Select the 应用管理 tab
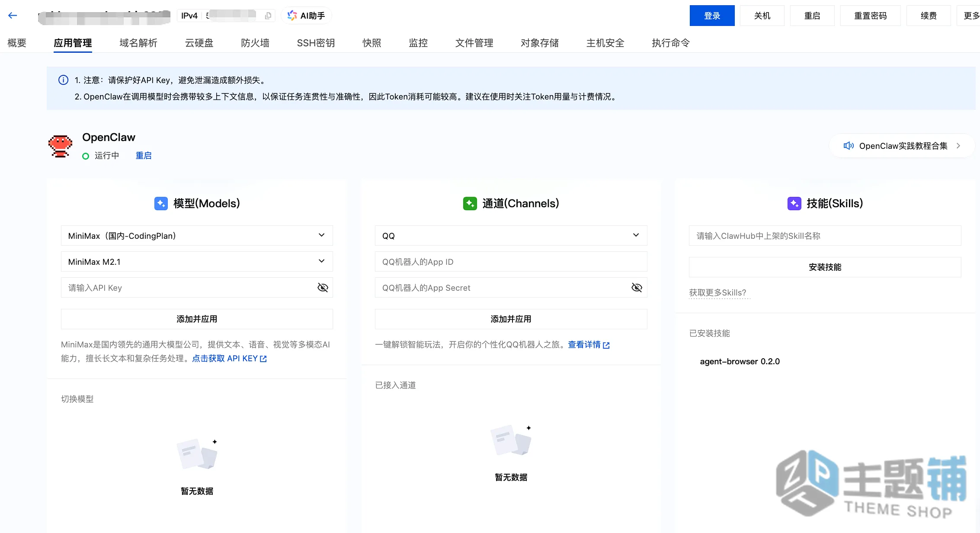Viewport: 980px width, 533px height. 73,43
